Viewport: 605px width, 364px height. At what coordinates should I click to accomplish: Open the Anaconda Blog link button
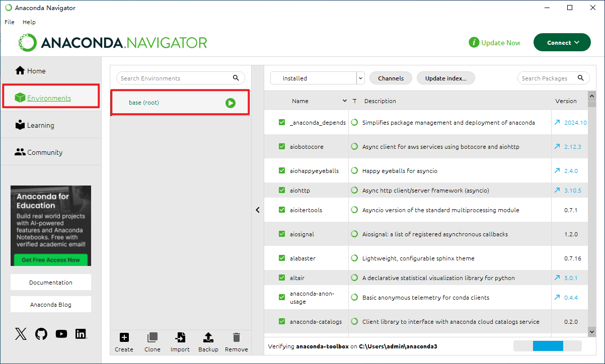[51, 305]
